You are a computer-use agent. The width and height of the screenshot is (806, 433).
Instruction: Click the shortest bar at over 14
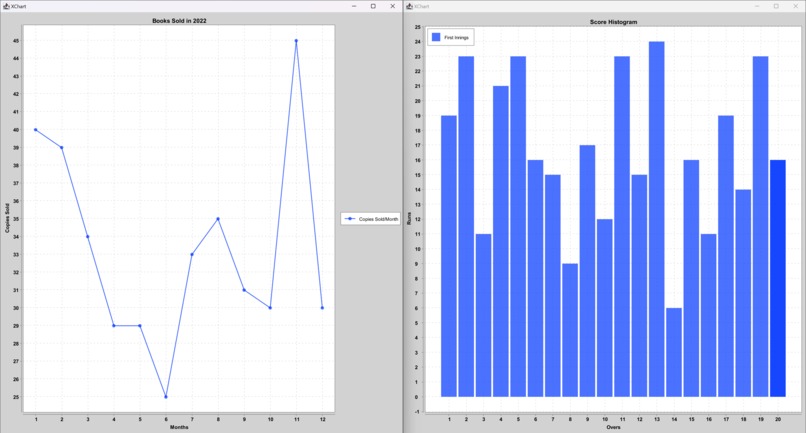pos(674,352)
